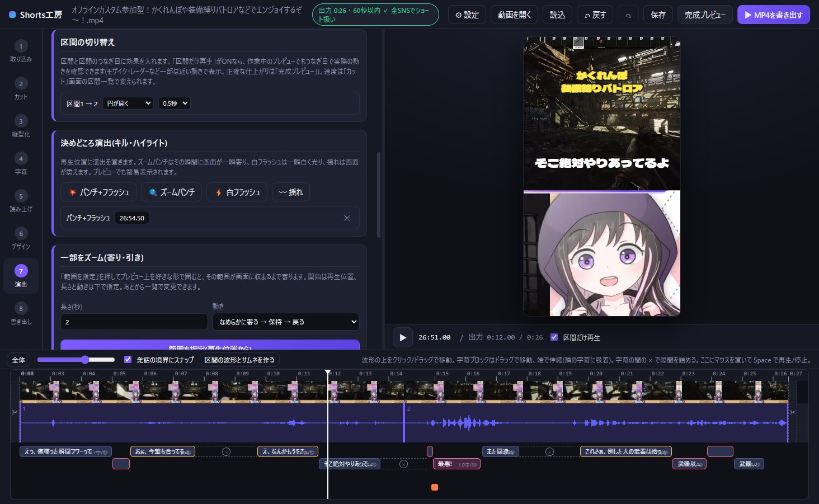
Task: Add 揺れ shake effect
Action: coord(291,192)
